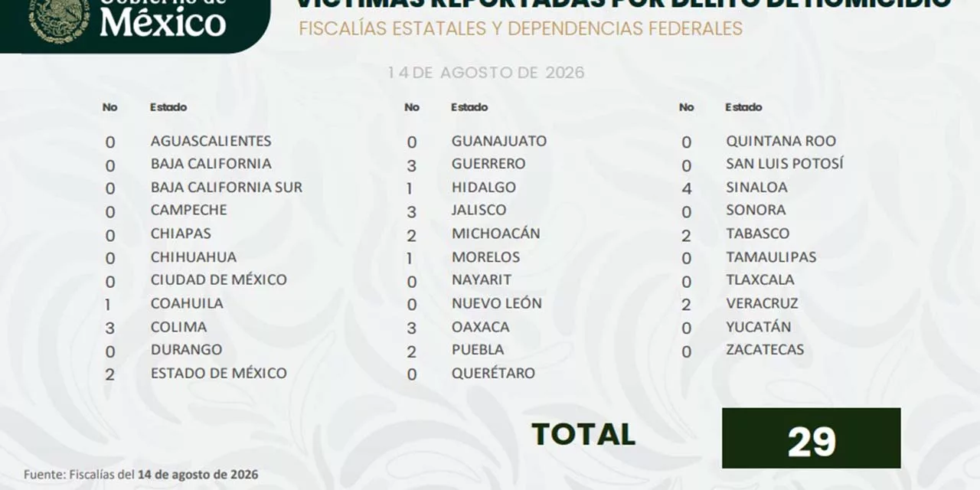
Task: Click the Fuente: Fiscalías footnote text
Action: (x=141, y=474)
